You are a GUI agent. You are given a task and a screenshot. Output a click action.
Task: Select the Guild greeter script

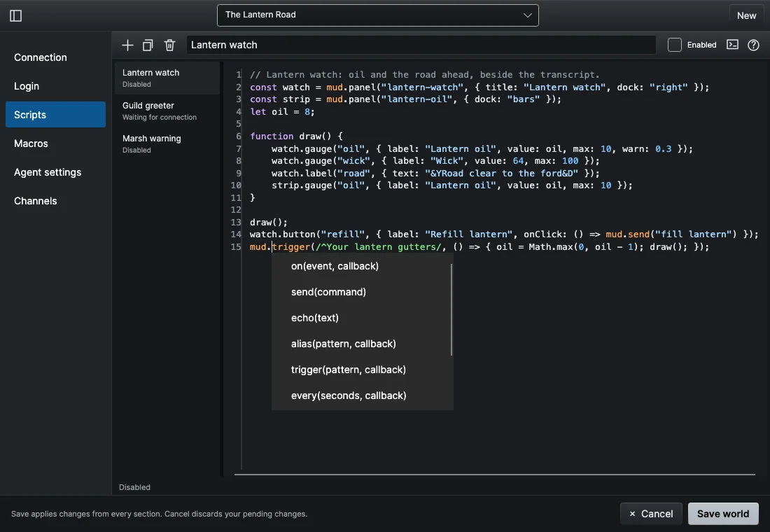click(x=167, y=111)
